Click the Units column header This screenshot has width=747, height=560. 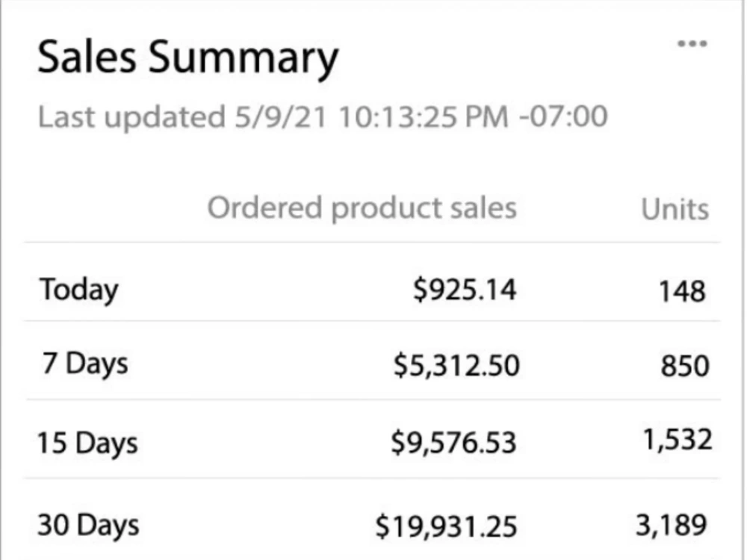point(675,210)
